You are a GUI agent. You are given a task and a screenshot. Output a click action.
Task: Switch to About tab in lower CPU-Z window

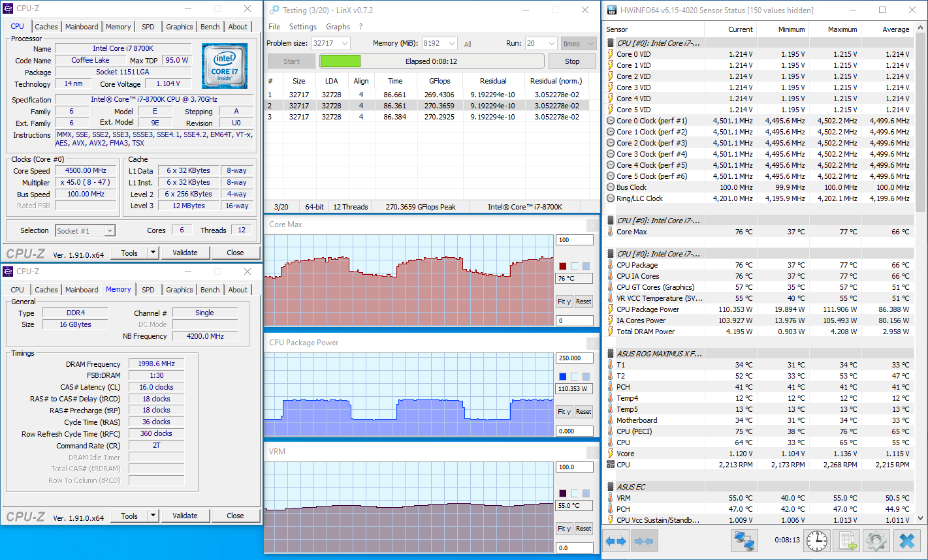click(x=238, y=290)
